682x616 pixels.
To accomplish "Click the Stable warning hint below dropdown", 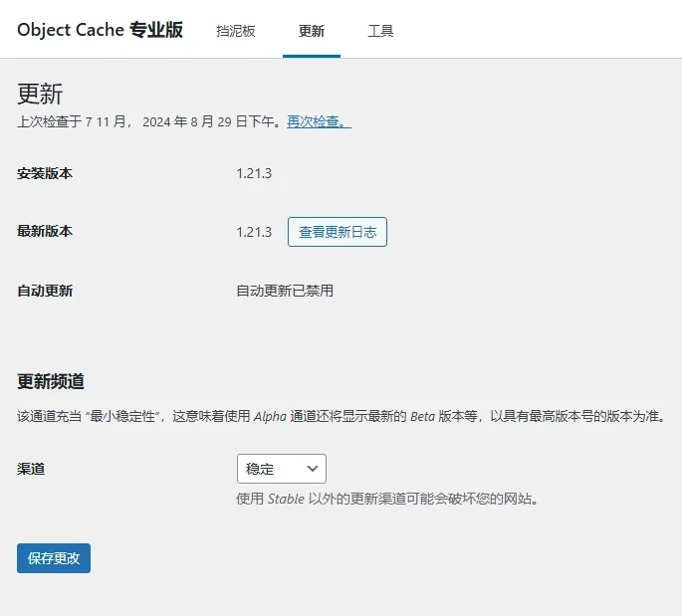I will [x=387, y=499].
